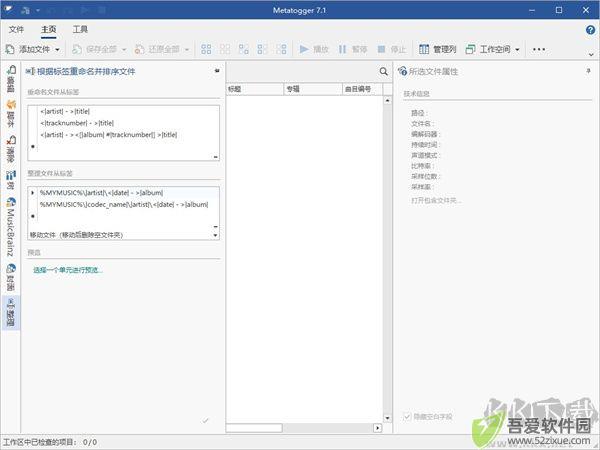The image size is (600, 450).
Task: Open the MusicBrainz sidebar panel
Action: click(x=11, y=227)
